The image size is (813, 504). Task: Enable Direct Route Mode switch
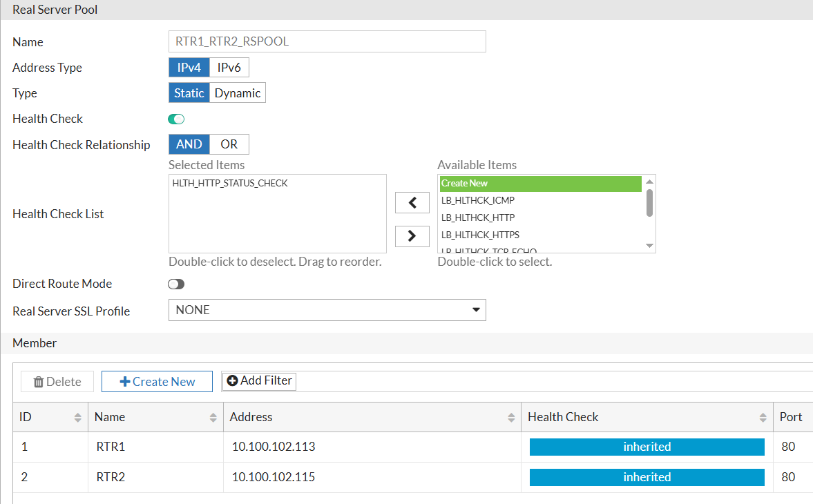[x=176, y=284]
